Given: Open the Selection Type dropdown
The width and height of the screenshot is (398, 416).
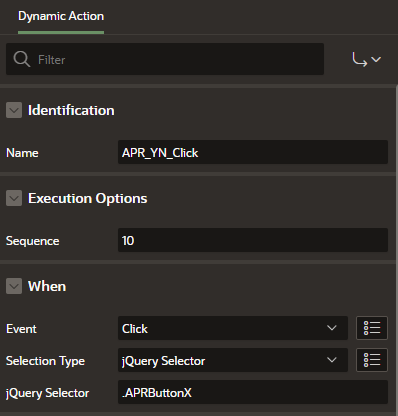Looking at the screenshot, I should point(233,360).
